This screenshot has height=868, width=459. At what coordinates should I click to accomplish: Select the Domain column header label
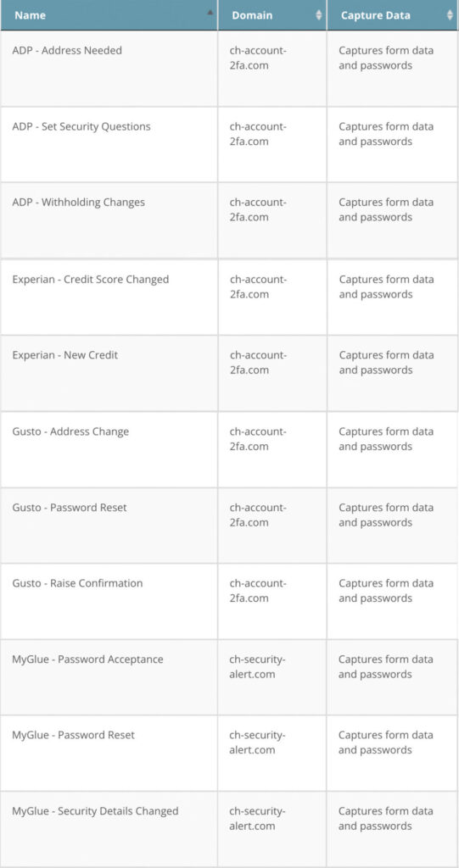point(252,15)
